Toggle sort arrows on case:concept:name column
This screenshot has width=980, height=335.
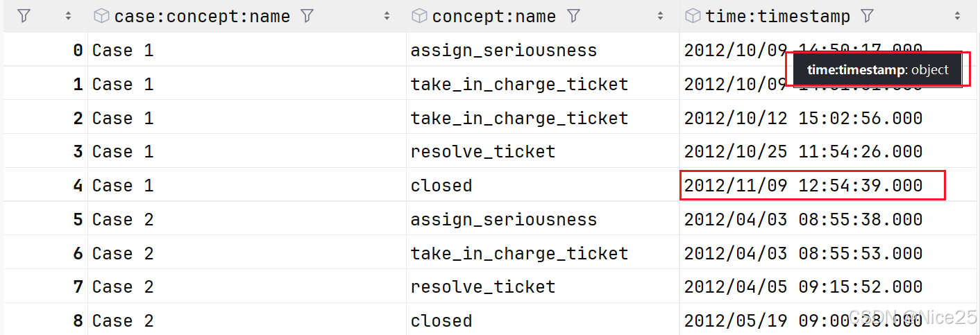pyautogui.click(x=387, y=16)
